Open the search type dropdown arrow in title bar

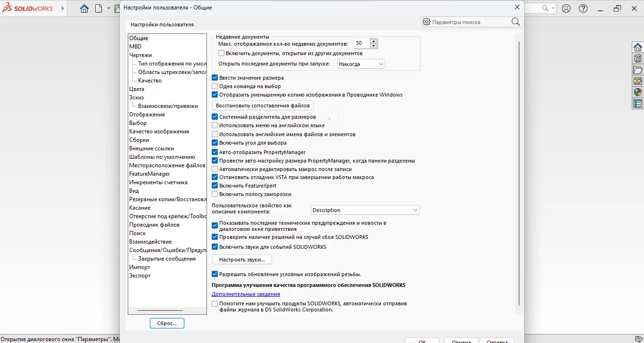tap(553, 8)
